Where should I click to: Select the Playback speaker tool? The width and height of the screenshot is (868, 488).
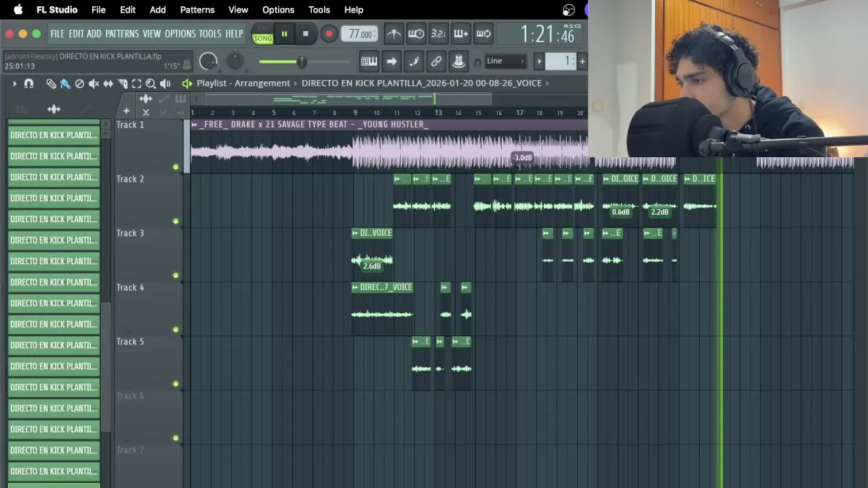(165, 83)
